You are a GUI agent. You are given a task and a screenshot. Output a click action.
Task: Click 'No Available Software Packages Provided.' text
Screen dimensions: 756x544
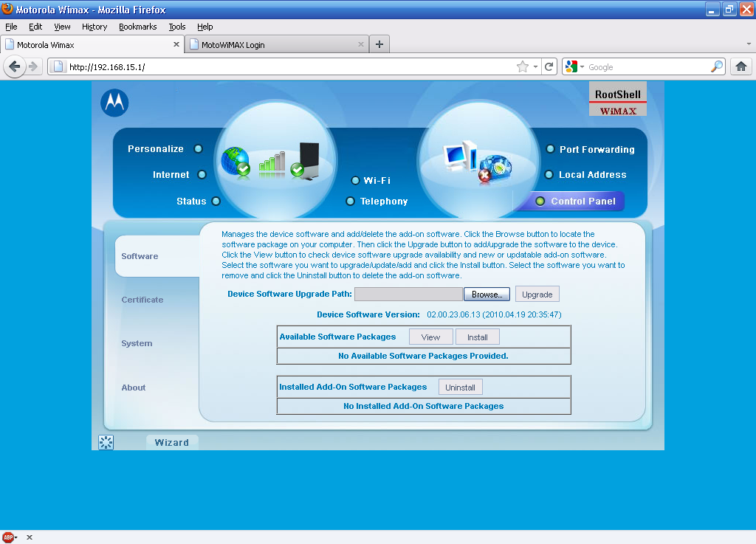[423, 356]
